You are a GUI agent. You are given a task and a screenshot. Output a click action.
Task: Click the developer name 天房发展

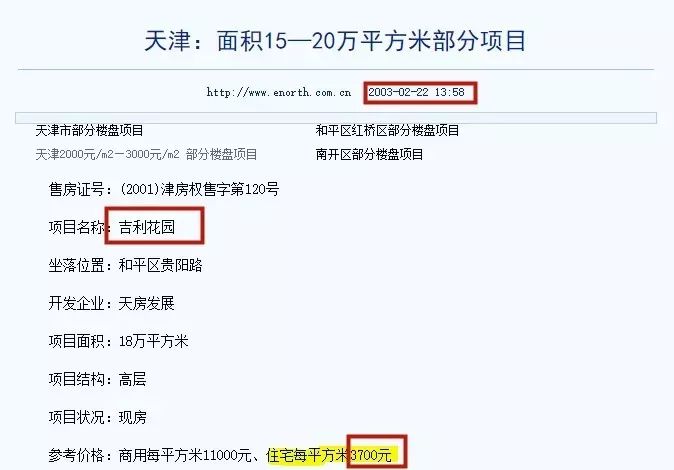click(147, 303)
